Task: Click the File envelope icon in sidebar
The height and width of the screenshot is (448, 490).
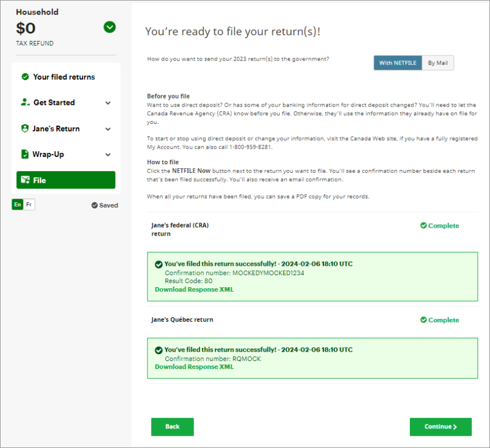Action: 25,180
